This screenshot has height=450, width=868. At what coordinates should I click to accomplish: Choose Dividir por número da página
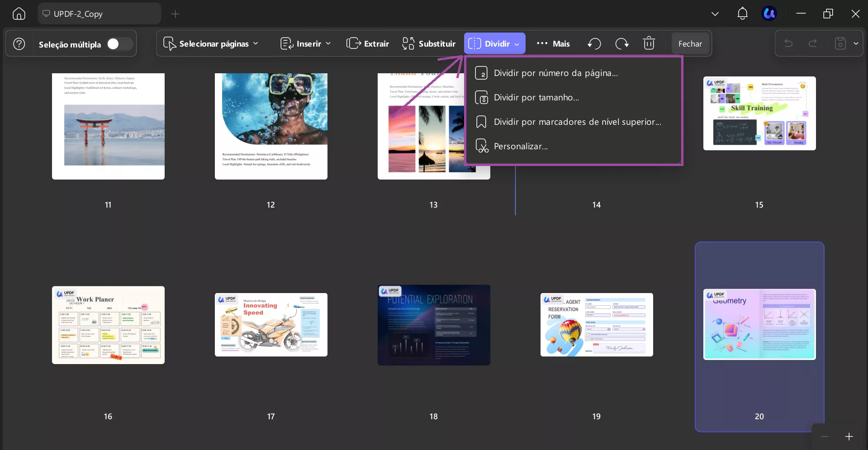coord(574,73)
